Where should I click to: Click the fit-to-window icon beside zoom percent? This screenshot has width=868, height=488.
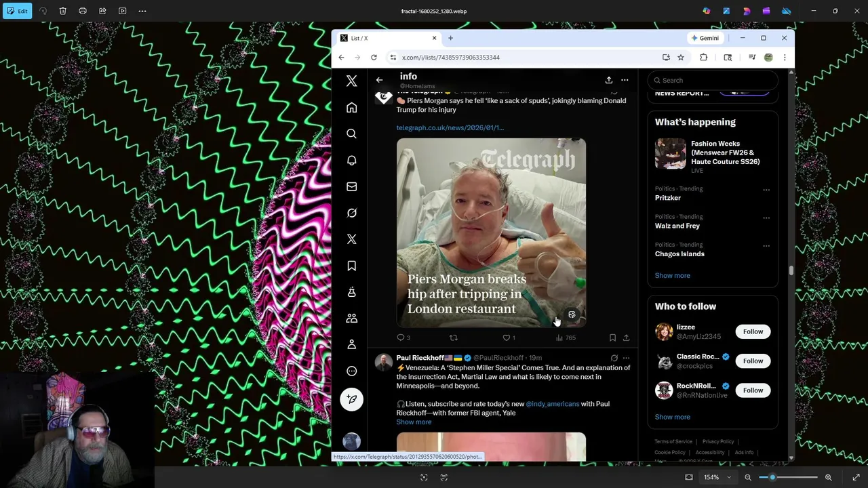click(689, 477)
